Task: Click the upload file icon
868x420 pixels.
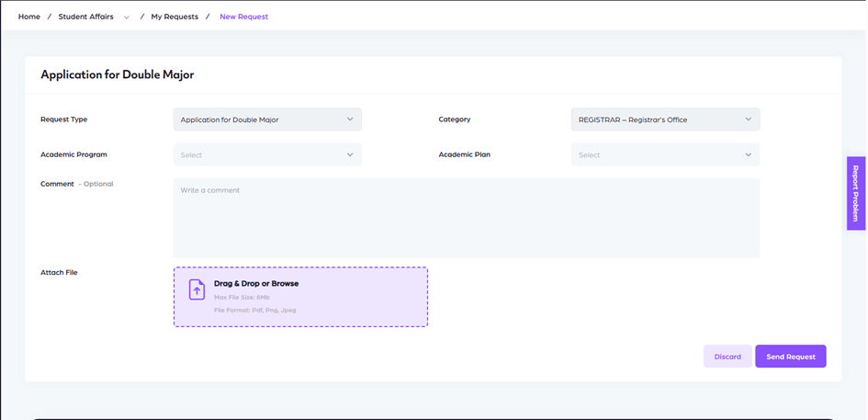Action: 197,290
